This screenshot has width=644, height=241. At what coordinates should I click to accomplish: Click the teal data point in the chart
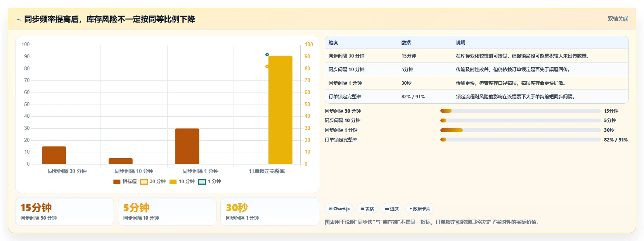267,54
